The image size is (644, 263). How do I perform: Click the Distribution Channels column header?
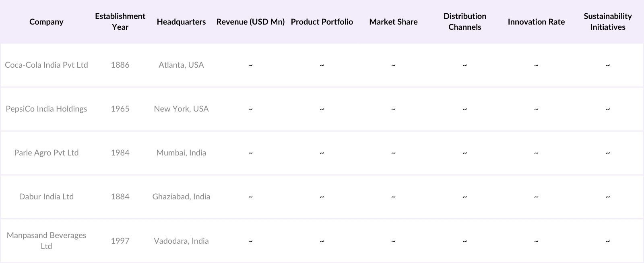[464, 22]
